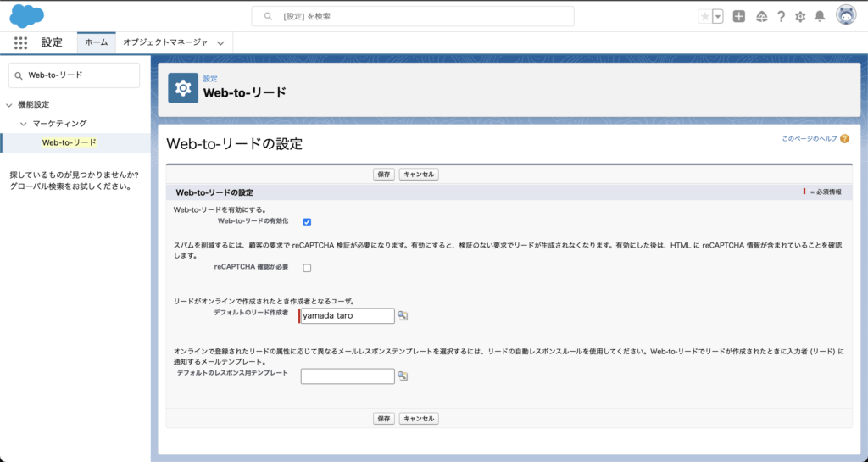Image resolution: width=868 pixels, height=462 pixels.
Task: Open the setup gear icon in header
Action: (800, 17)
